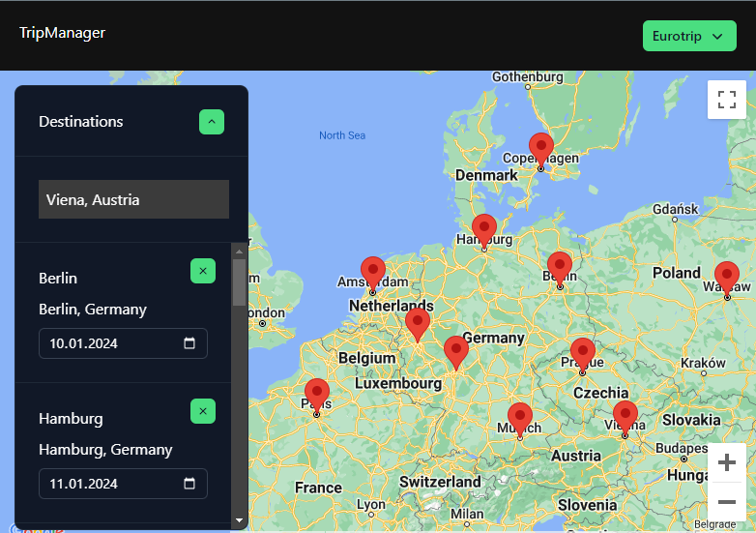Zoom in the map with plus button
The image size is (756, 533).
click(x=727, y=462)
